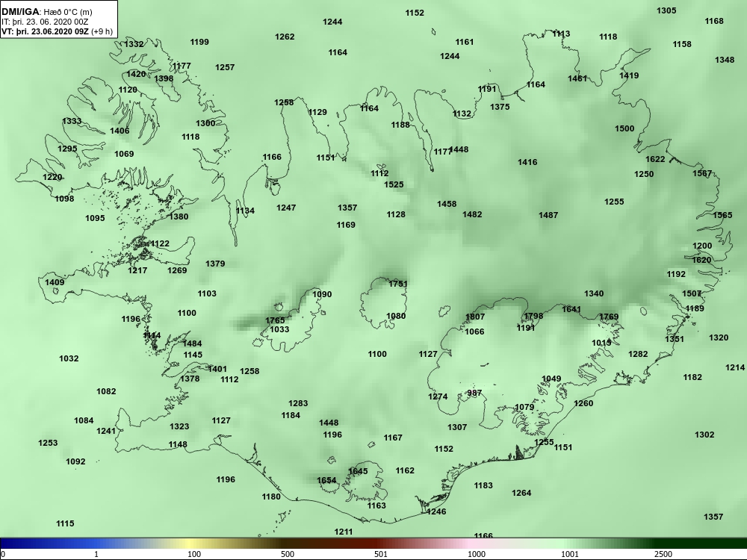The width and height of the screenshot is (747, 560).
Task: Click the freezing level value 1262
Action: pyautogui.click(x=285, y=37)
